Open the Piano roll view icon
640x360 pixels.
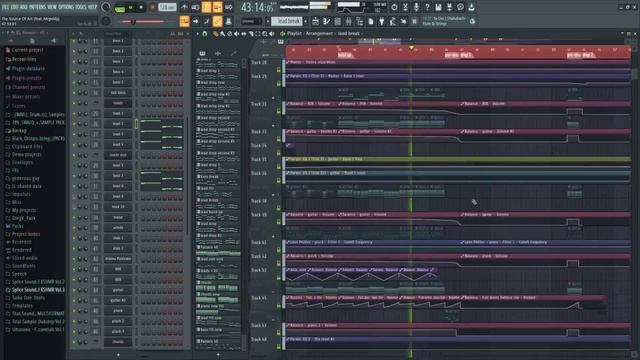(x=327, y=21)
